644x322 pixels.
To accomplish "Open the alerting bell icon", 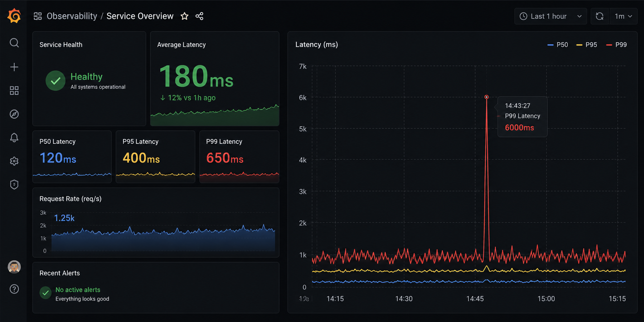I will pos(14,138).
